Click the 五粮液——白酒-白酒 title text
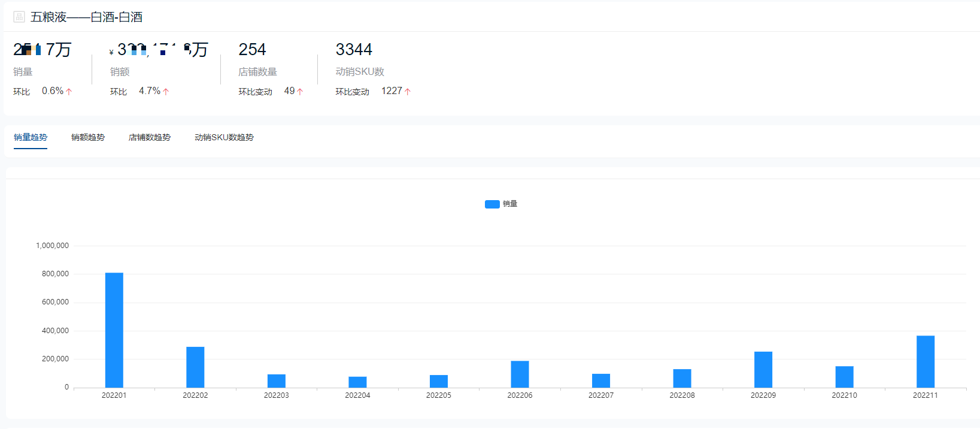Image resolution: width=980 pixels, height=429 pixels. point(87,17)
